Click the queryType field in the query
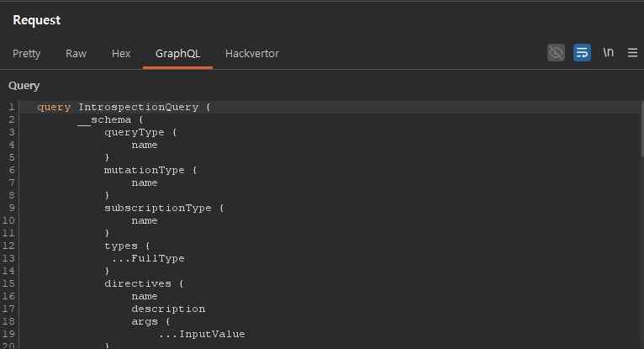Screen dimensions: 644x349 (x=138, y=133)
